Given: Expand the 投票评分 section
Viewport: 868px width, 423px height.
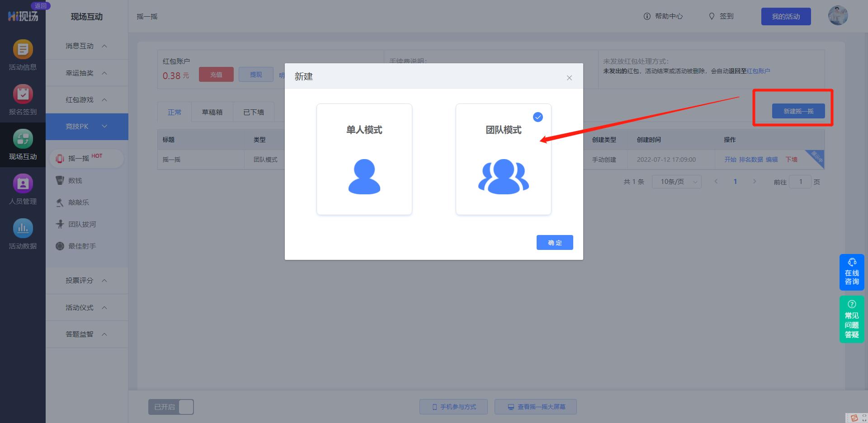Looking at the screenshot, I should pyautogui.click(x=86, y=281).
